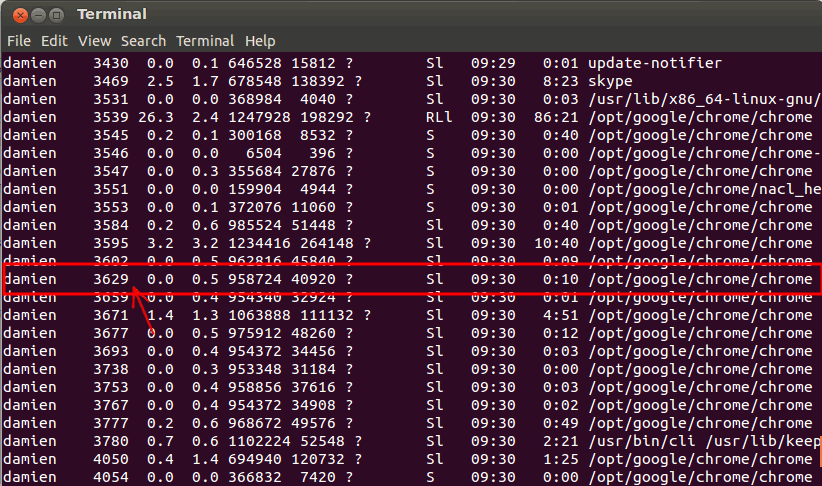Viewport: 822px width, 486px height.
Task: Open the Search menu
Action: point(143,41)
